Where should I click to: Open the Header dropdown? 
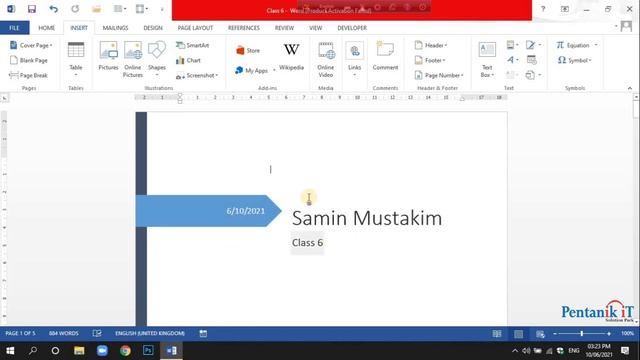click(431, 45)
